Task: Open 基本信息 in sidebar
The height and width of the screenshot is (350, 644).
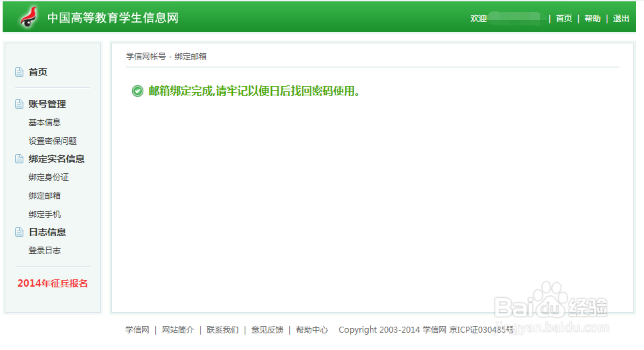Action: [x=45, y=123]
